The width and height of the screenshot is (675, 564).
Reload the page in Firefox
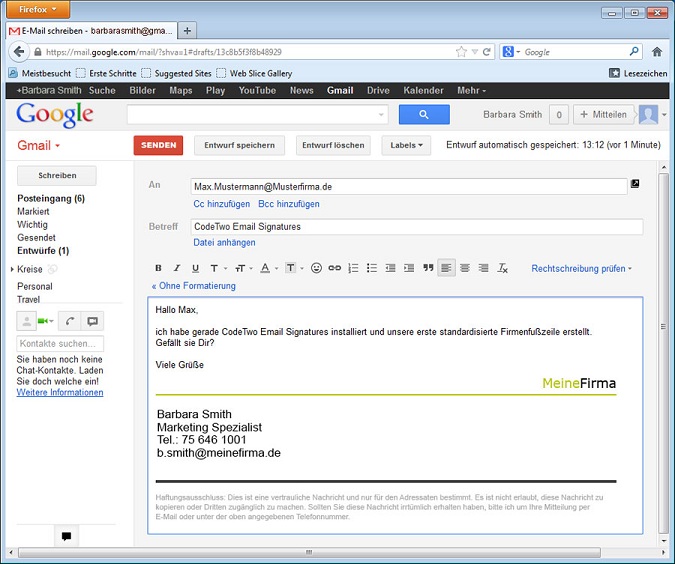pyautogui.click(x=487, y=52)
